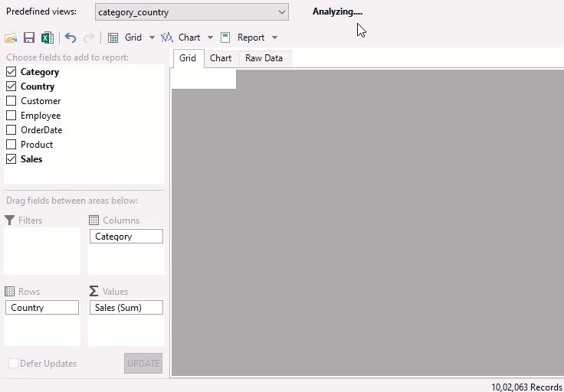This screenshot has width=564, height=392.
Task: Click the save disk icon
Action: coord(29,38)
